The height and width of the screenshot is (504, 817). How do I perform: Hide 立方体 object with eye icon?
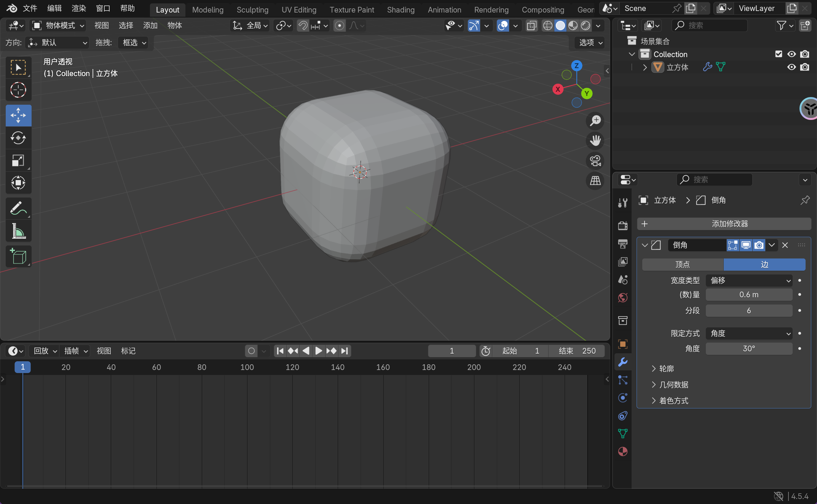pos(791,67)
